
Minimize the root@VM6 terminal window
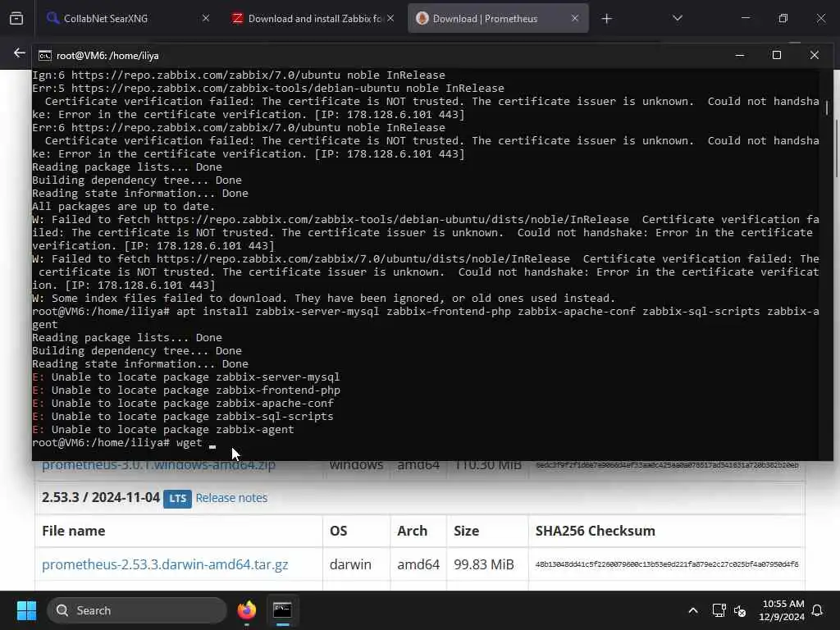click(740, 55)
